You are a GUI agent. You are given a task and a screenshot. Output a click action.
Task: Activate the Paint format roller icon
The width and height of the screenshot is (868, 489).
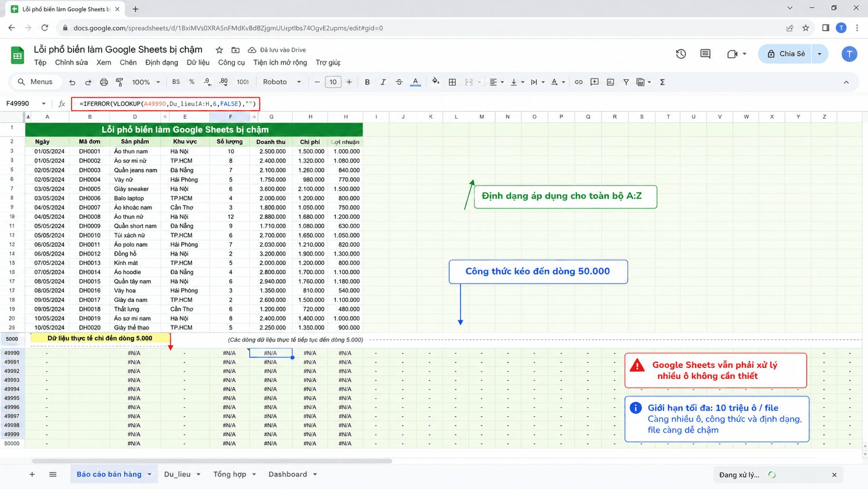(x=119, y=82)
